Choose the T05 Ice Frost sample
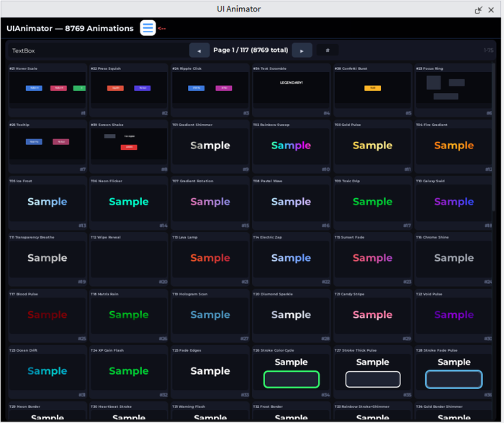Viewport: 504px width, 423px height. tap(48, 202)
